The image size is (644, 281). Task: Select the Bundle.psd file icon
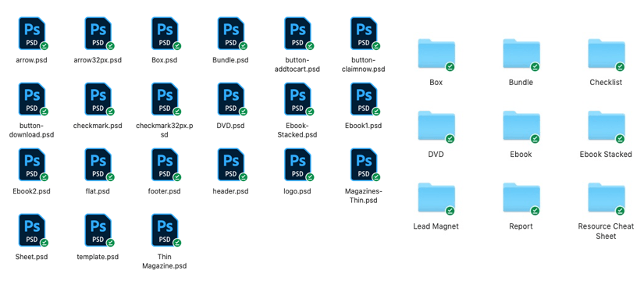tap(231, 34)
